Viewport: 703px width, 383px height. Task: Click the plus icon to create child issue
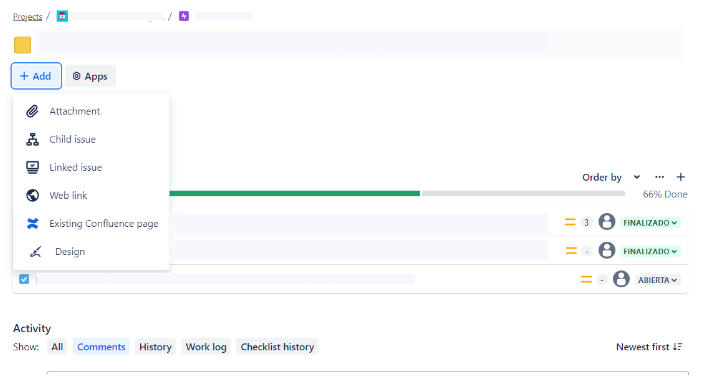681,177
